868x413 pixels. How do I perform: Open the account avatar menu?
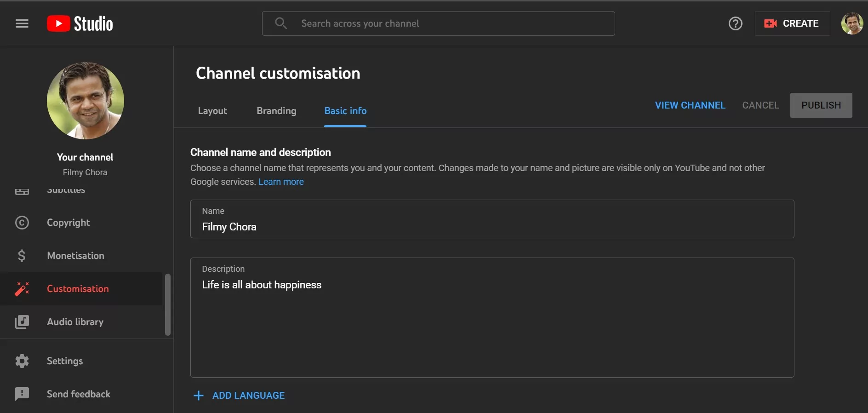click(852, 23)
